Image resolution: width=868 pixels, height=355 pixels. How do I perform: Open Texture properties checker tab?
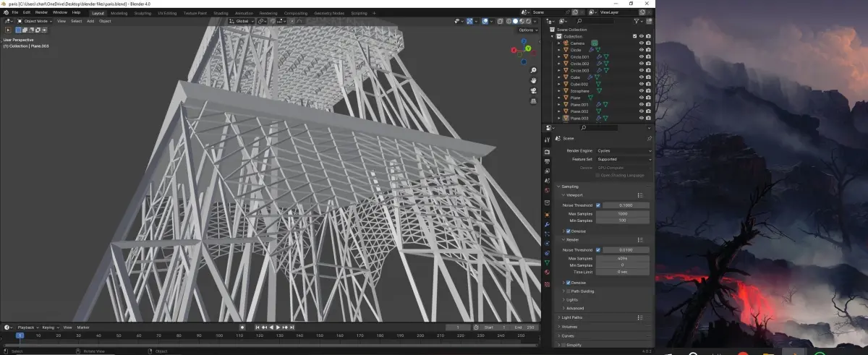(x=547, y=284)
